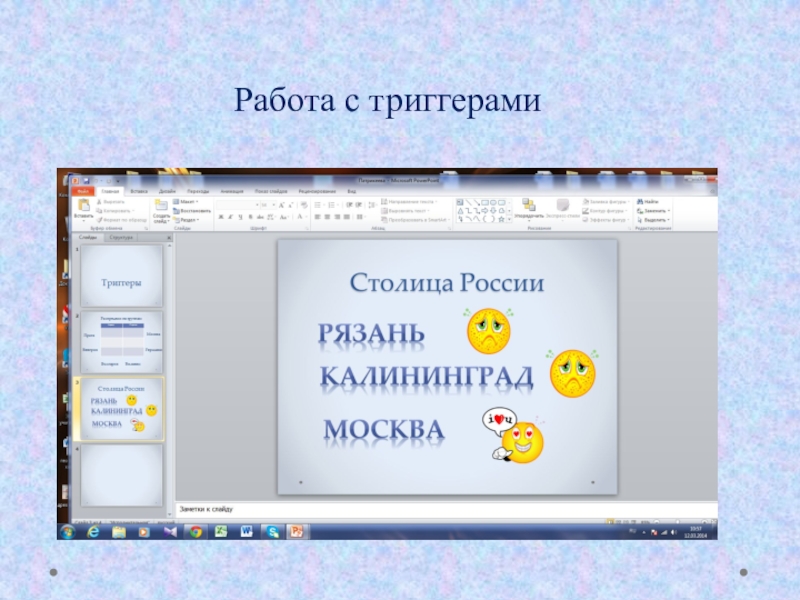
Task: Click the Word icon in taskbar
Action: tap(245, 532)
